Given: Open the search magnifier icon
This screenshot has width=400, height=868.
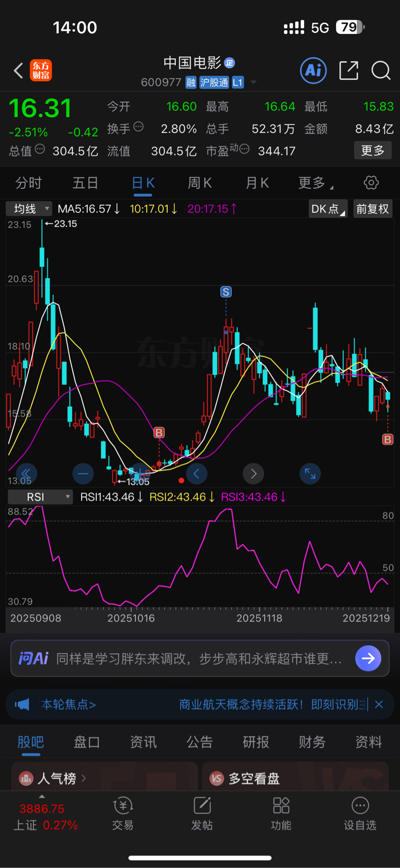Looking at the screenshot, I should click(x=381, y=70).
